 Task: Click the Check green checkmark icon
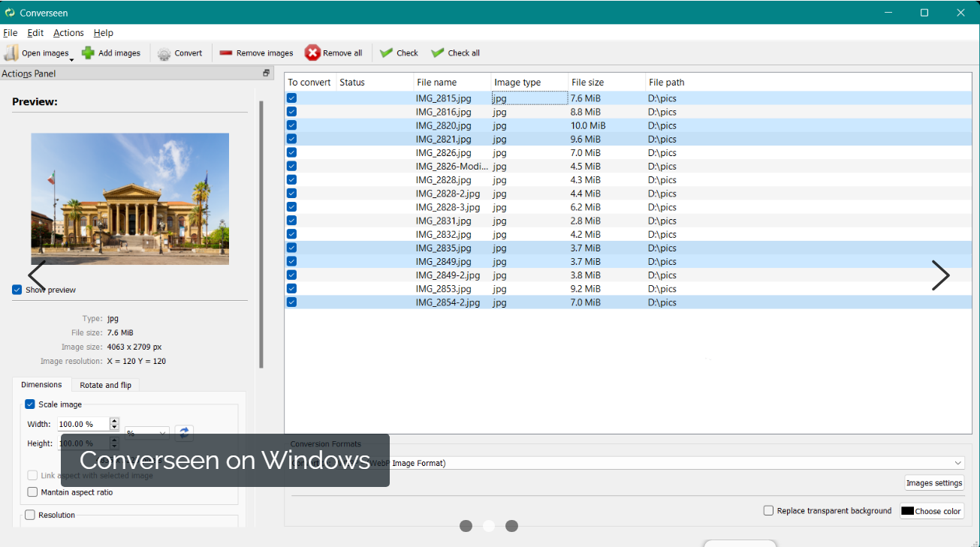click(x=387, y=53)
